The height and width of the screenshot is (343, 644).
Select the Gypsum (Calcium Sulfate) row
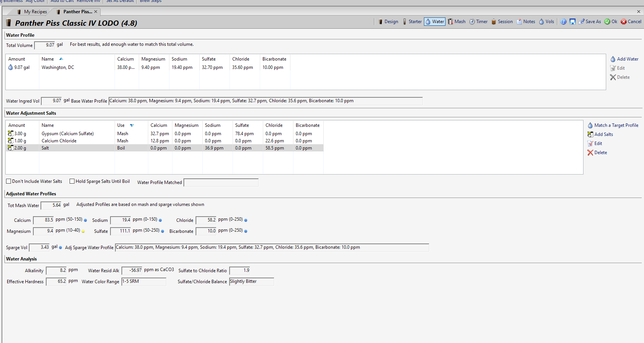point(165,134)
